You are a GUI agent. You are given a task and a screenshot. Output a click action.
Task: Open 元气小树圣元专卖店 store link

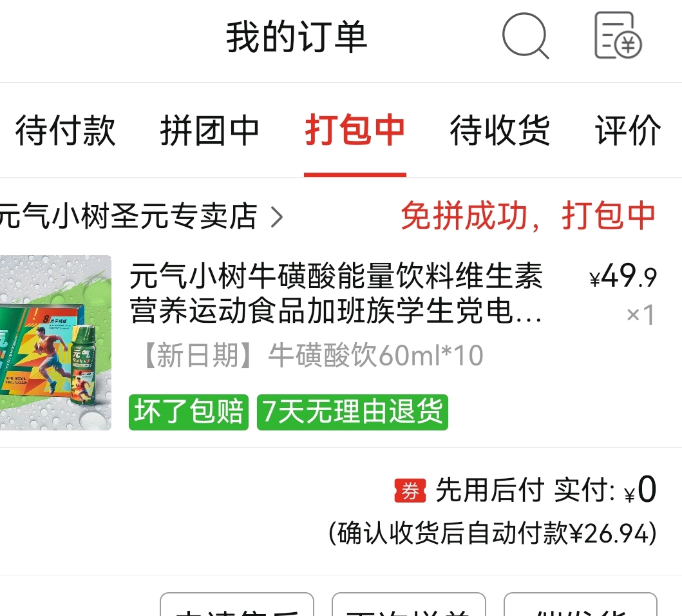129,216
